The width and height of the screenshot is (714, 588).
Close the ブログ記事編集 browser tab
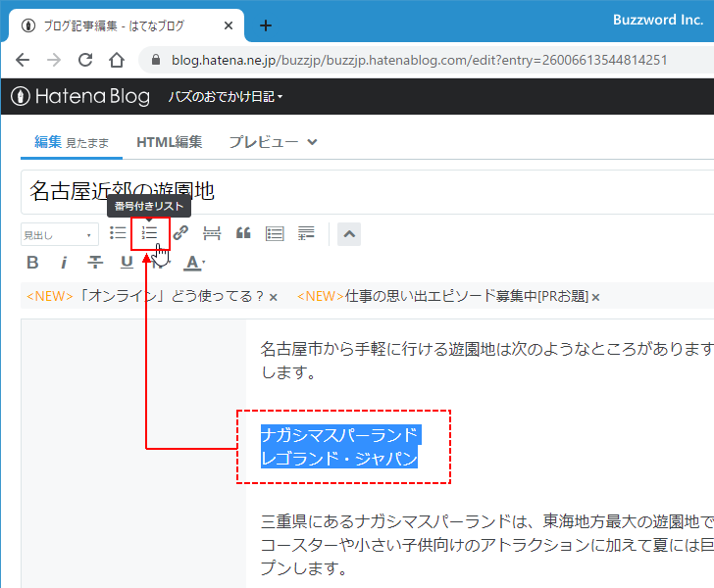[229, 25]
